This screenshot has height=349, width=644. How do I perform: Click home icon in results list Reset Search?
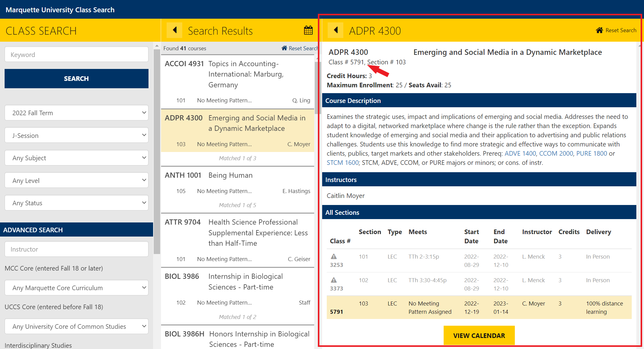[284, 48]
